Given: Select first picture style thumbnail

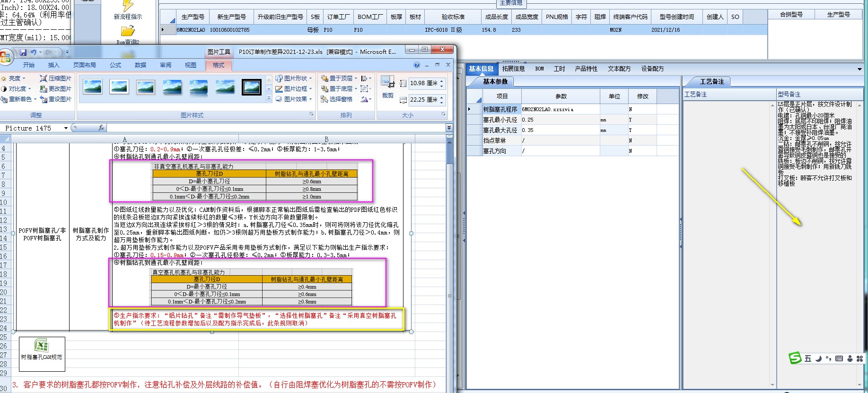Looking at the screenshot, I should pyautogui.click(x=93, y=87).
